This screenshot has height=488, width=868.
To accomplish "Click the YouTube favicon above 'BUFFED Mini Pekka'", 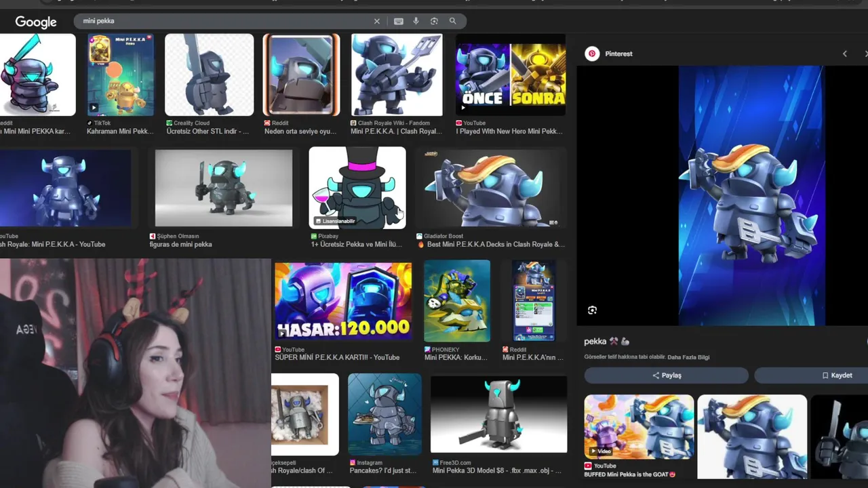I will [588, 466].
